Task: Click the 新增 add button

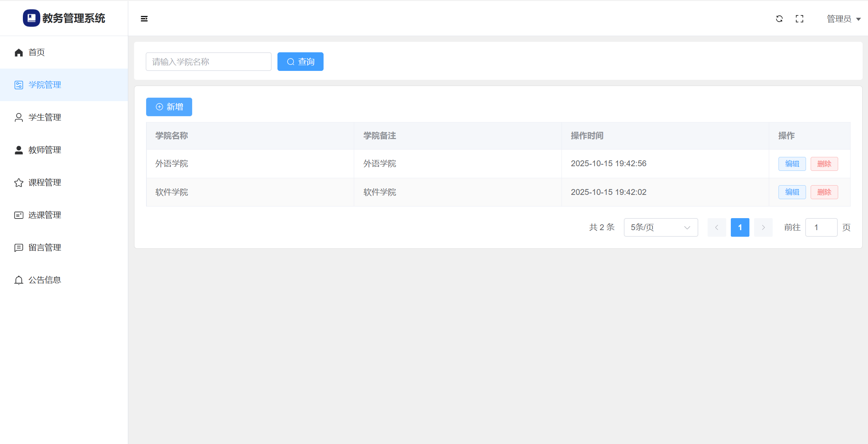Action: click(x=169, y=107)
